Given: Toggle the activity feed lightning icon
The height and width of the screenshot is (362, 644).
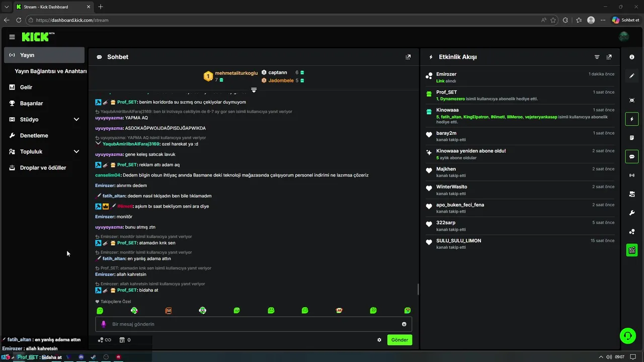Looking at the screenshot, I should [x=632, y=119].
